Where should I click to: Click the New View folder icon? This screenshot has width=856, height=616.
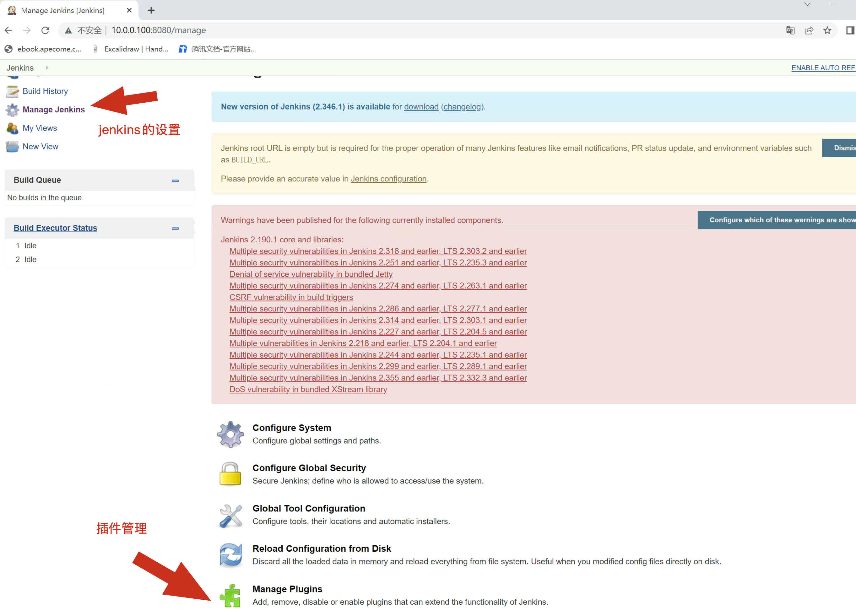(x=13, y=146)
